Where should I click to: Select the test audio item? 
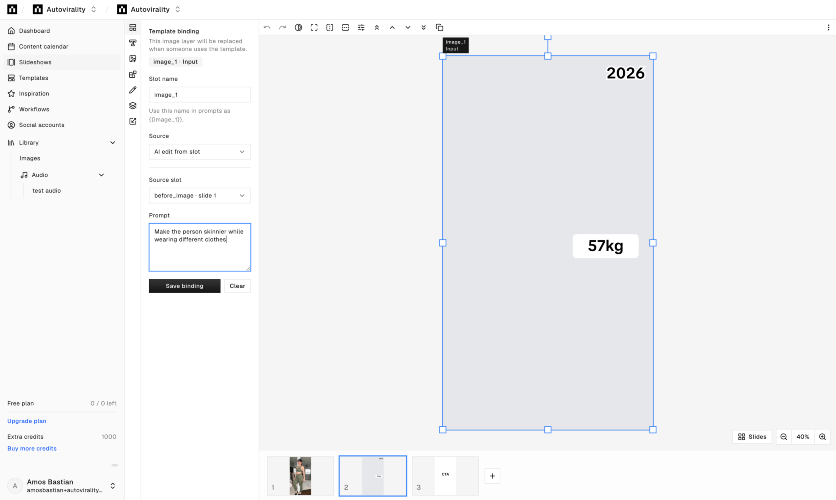[46, 191]
